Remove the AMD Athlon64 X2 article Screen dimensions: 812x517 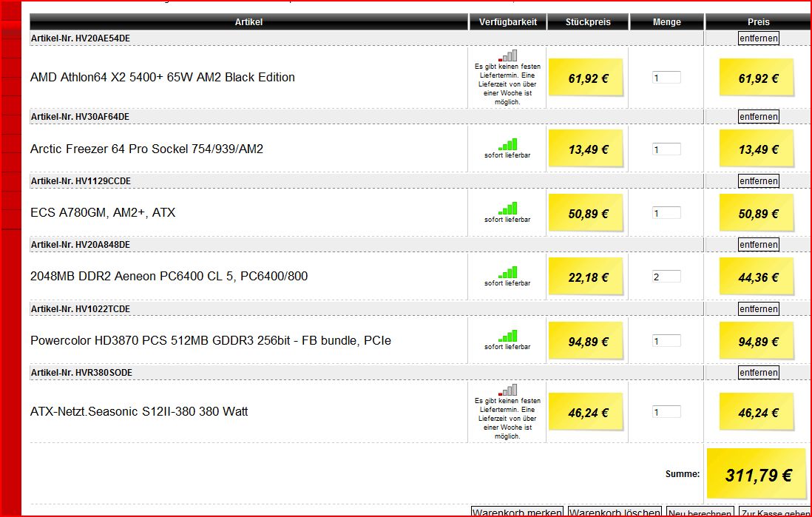click(758, 38)
